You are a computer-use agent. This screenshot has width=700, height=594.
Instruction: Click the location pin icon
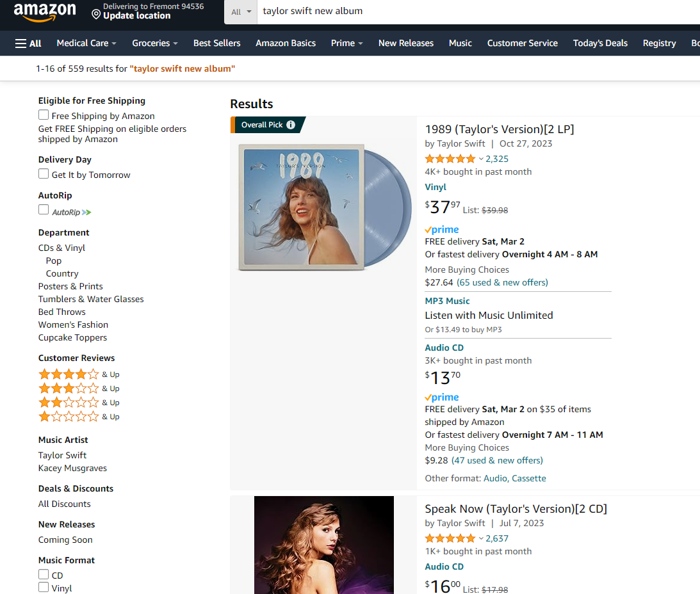coord(96,15)
